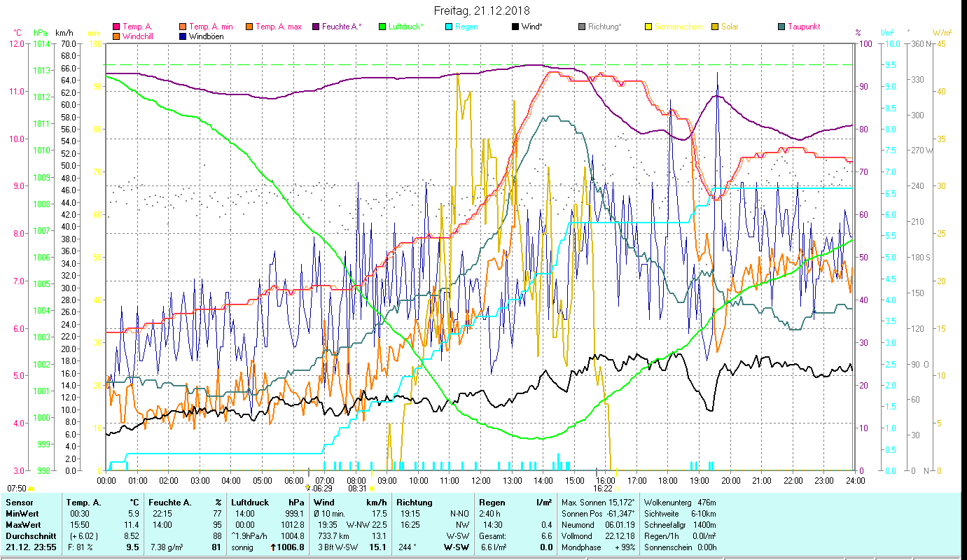Click the 'Richtung' column header in the table
The width and height of the screenshot is (967, 560).
(x=415, y=503)
